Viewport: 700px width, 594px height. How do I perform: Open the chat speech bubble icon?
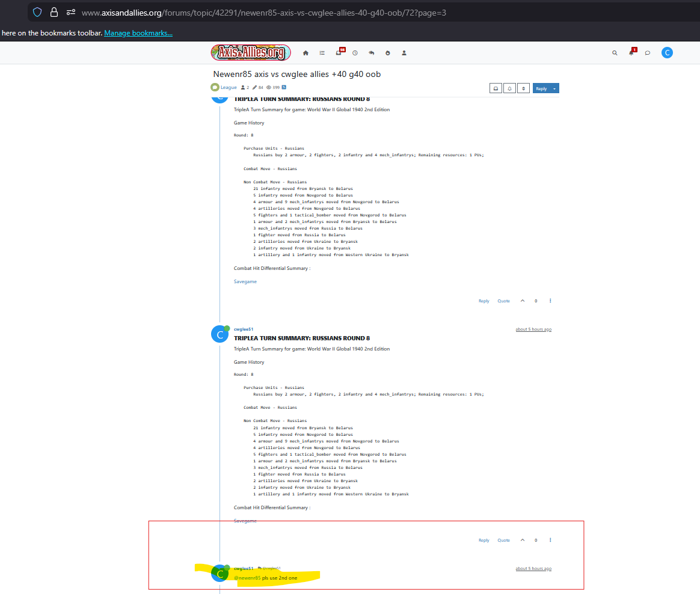tap(648, 53)
